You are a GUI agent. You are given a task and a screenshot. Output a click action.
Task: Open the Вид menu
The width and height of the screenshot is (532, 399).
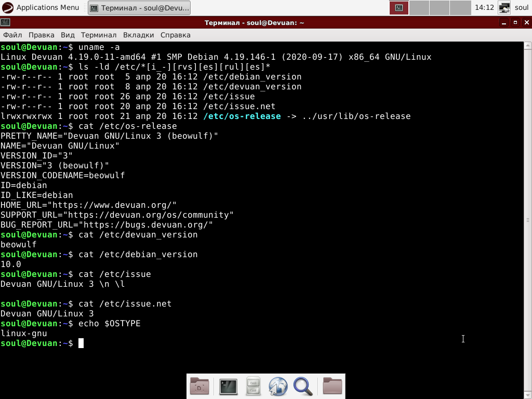click(68, 35)
